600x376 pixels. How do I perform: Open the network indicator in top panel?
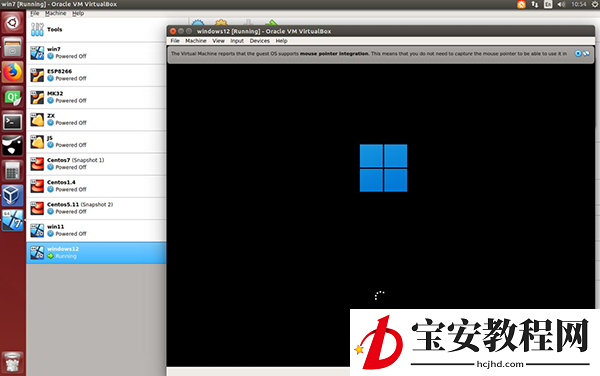[x=535, y=4]
